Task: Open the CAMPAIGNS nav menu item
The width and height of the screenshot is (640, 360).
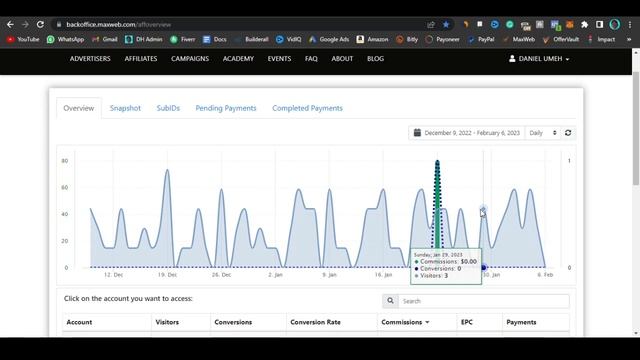Action: click(190, 59)
